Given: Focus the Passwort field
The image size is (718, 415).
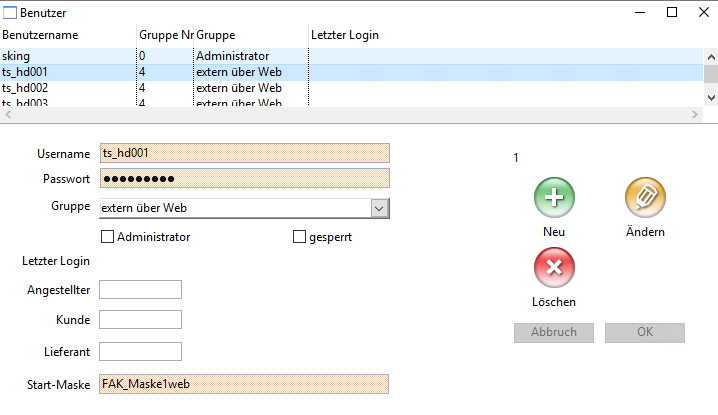Looking at the screenshot, I should [244, 179].
